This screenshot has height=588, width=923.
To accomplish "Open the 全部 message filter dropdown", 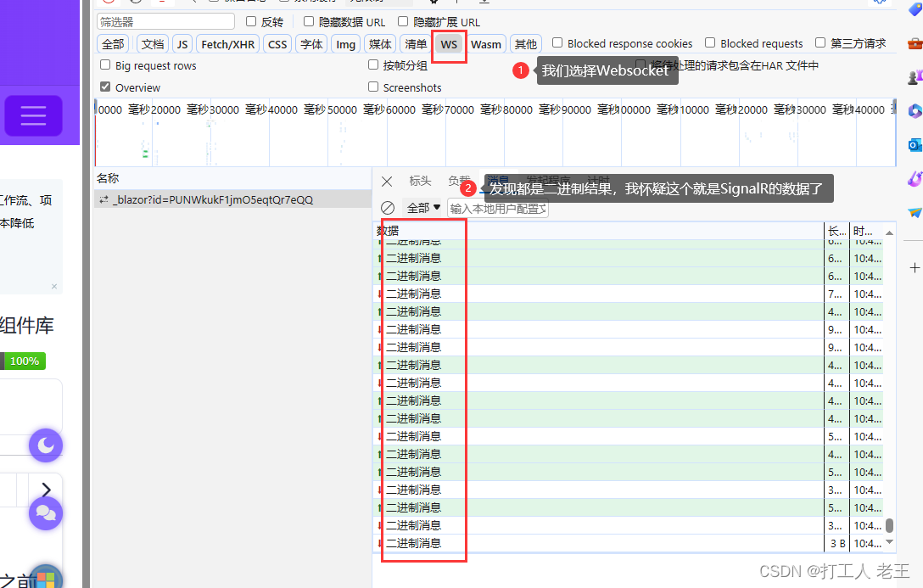I will [x=423, y=208].
